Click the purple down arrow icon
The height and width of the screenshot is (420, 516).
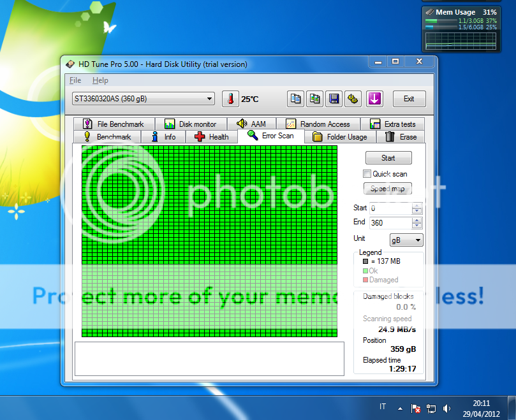374,99
